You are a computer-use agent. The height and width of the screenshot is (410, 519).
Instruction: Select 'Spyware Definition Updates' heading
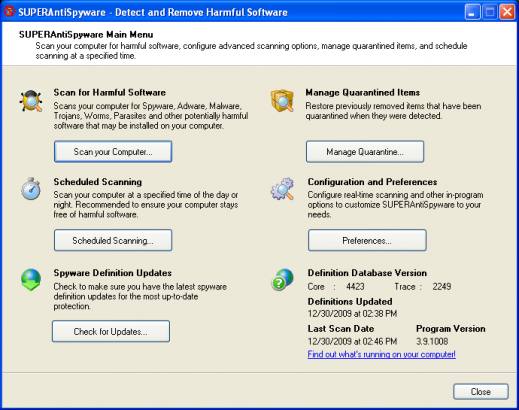(113, 273)
